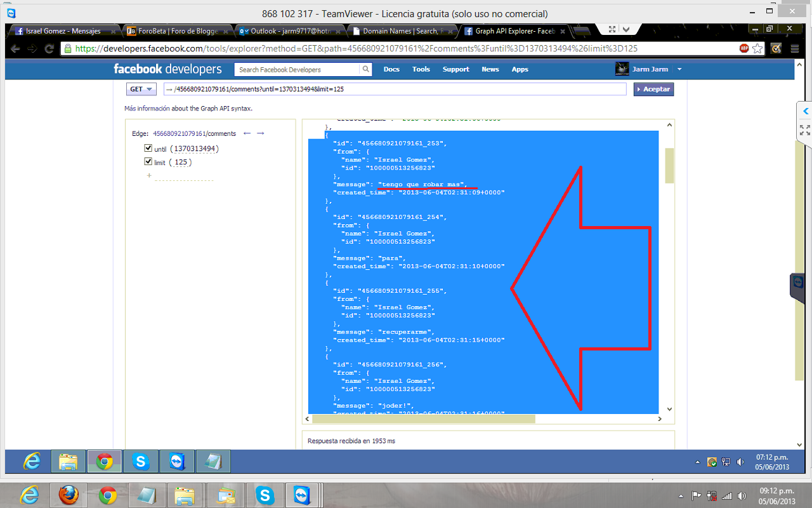Image resolution: width=812 pixels, height=508 pixels.
Task: Open Notepad in the remote taskbar
Action: pyautogui.click(x=213, y=462)
